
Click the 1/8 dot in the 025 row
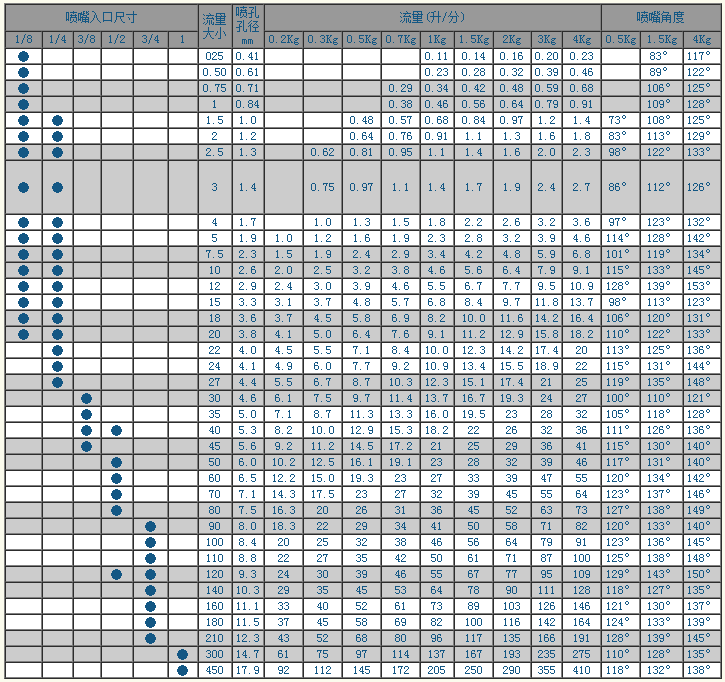click(23, 56)
